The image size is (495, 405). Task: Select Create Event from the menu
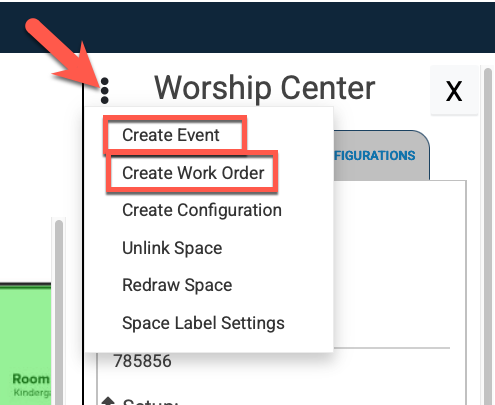point(171,135)
